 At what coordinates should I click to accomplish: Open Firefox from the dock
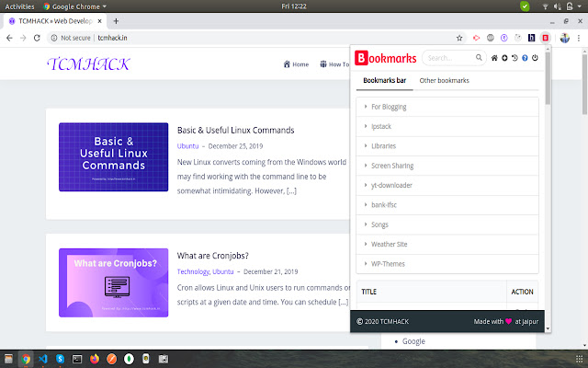[95, 359]
